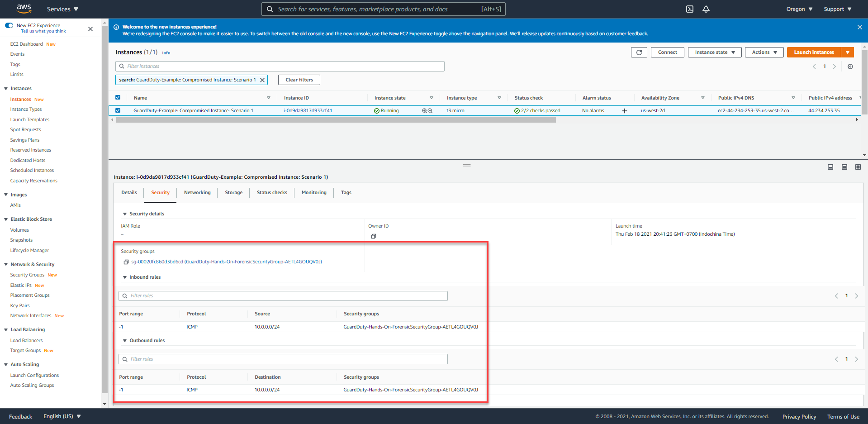Viewport: 868px width, 424px height.
Task: Go to previous instances page arrow
Action: (x=814, y=67)
